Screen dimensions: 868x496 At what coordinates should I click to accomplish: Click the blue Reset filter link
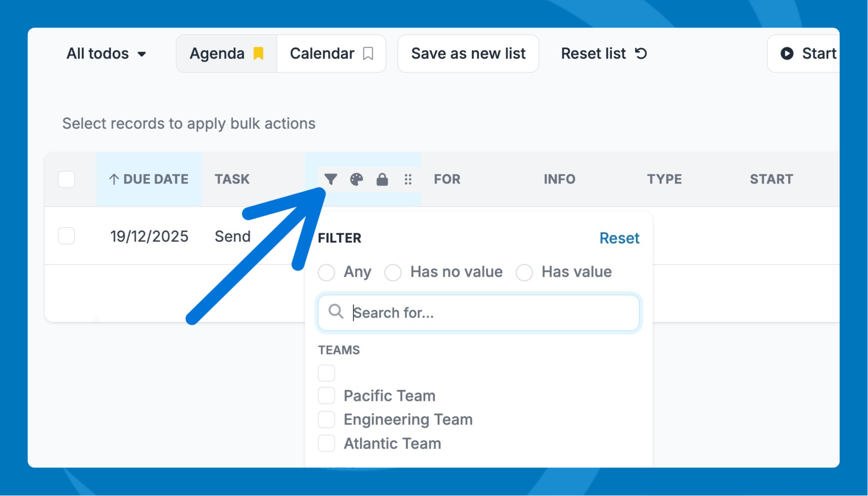click(619, 238)
